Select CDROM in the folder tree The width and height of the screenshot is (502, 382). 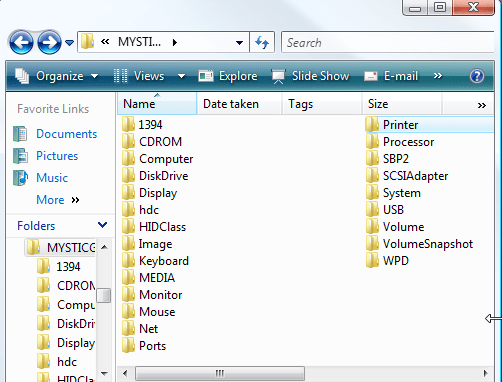66,286
